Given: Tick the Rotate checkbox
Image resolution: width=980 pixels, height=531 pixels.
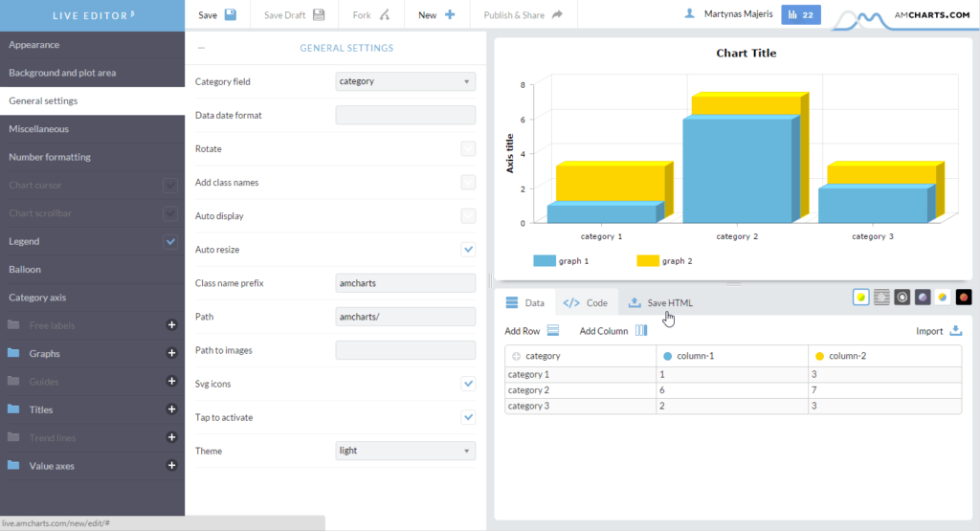Looking at the screenshot, I should (x=468, y=148).
